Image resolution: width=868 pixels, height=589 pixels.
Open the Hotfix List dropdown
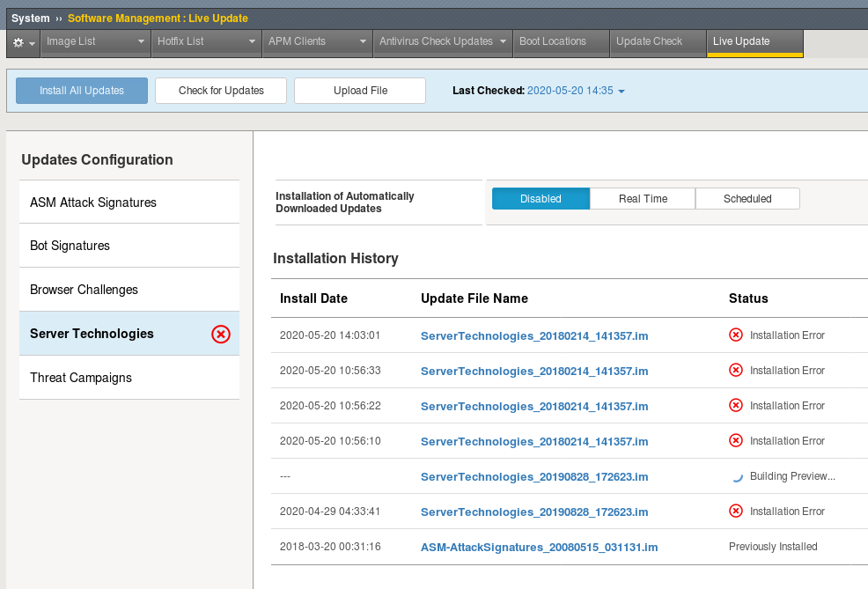[x=206, y=41]
